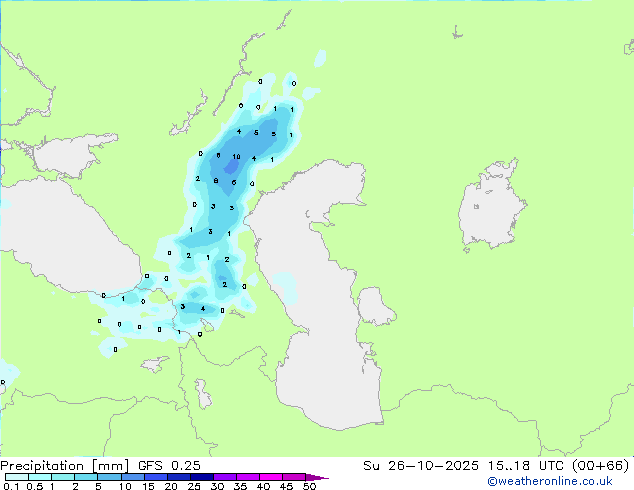Click the legend label '25'
The image size is (634, 490).
[194, 486]
